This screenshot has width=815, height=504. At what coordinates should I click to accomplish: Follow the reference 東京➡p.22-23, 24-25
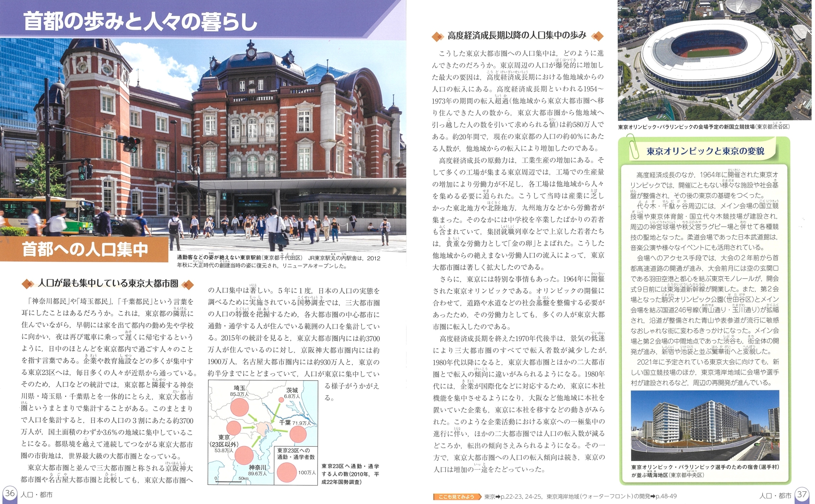point(513,497)
